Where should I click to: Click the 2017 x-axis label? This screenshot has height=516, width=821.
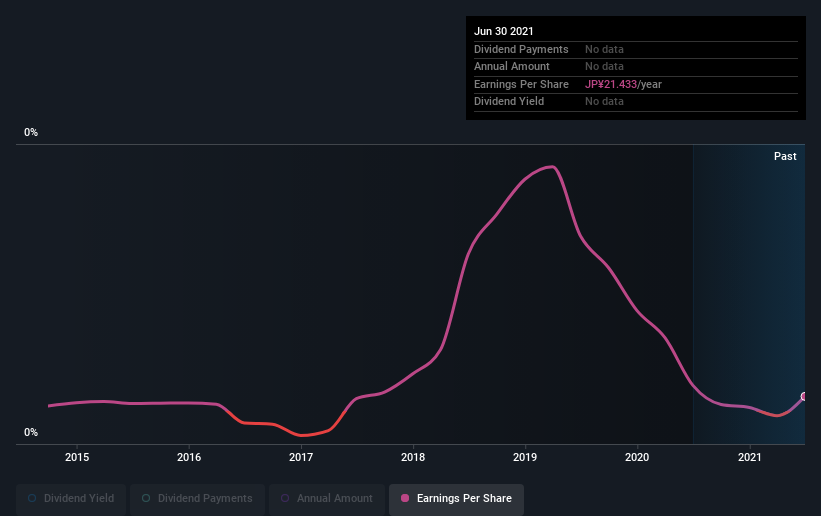point(301,457)
